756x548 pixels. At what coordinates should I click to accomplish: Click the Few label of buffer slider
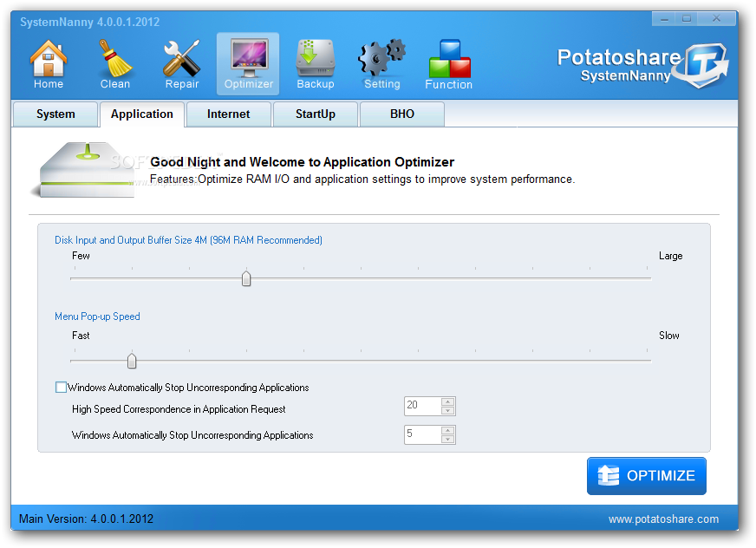[x=81, y=256]
